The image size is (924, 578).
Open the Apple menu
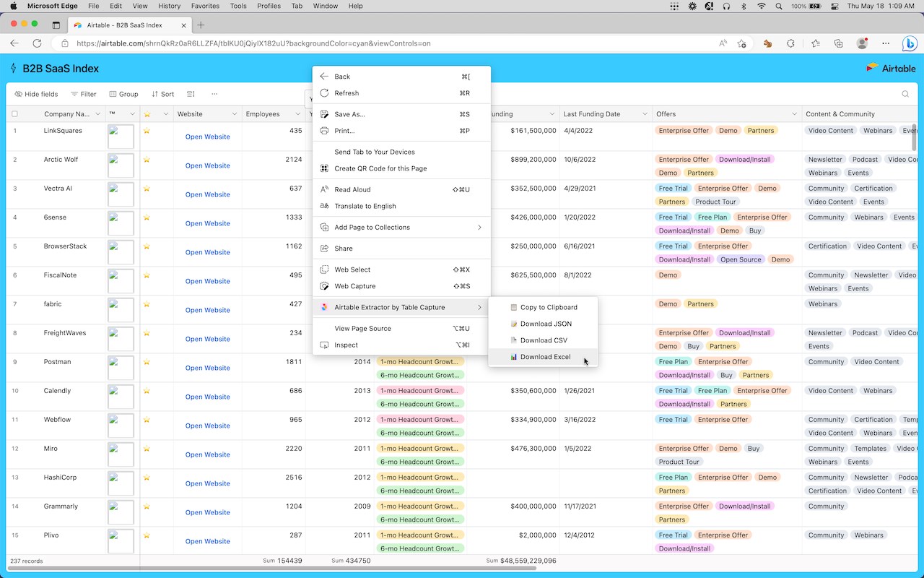point(14,6)
